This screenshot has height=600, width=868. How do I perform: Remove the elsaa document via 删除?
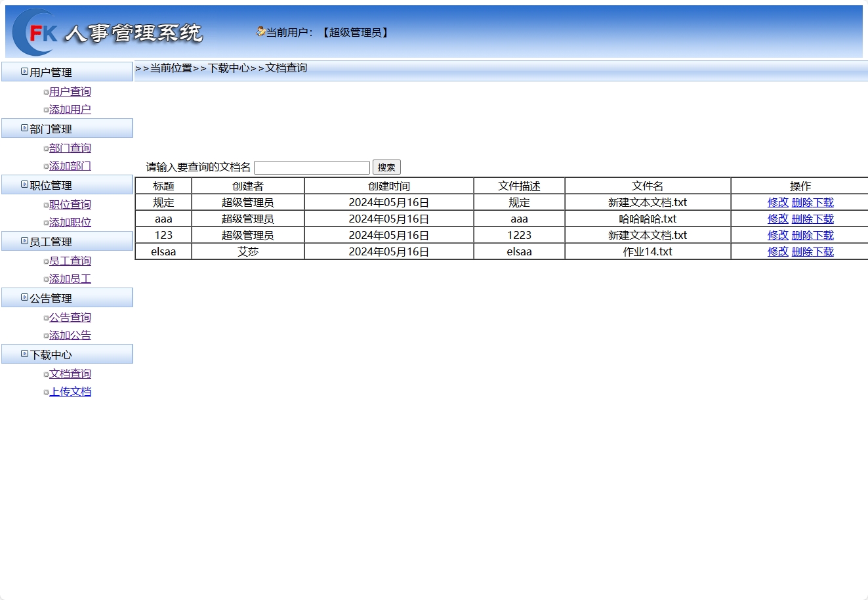pyautogui.click(x=802, y=252)
